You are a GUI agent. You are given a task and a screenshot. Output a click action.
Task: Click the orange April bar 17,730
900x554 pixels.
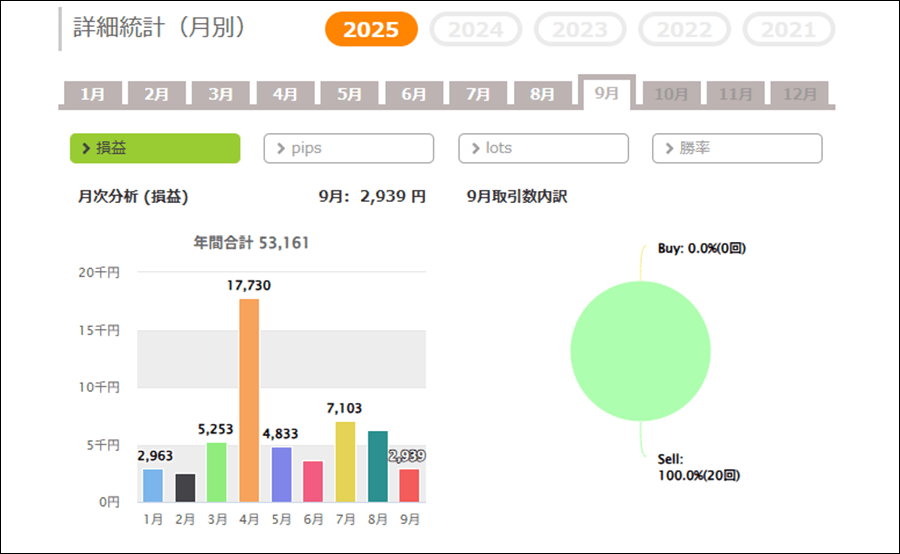click(249, 400)
